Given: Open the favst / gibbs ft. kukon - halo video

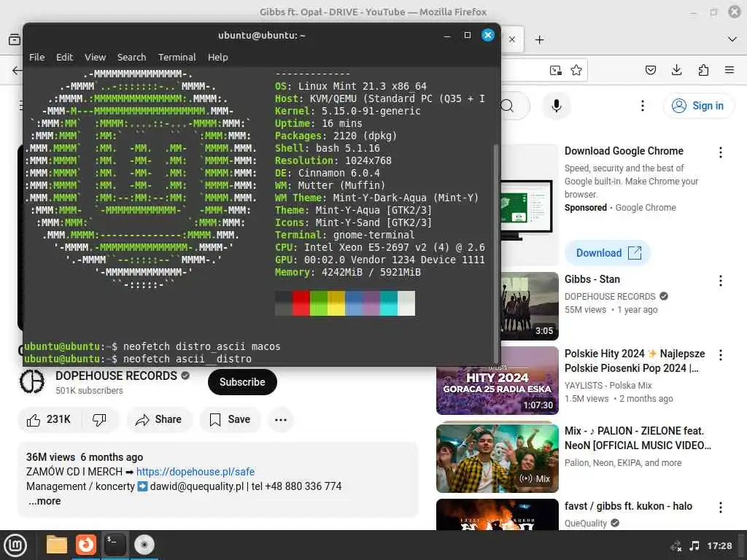Looking at the screenshot, I should [x=628, y=506].
